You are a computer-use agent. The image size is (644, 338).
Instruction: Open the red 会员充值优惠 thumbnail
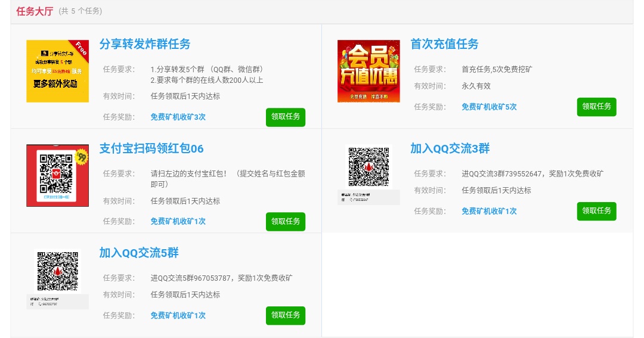[x=369, y=71]
